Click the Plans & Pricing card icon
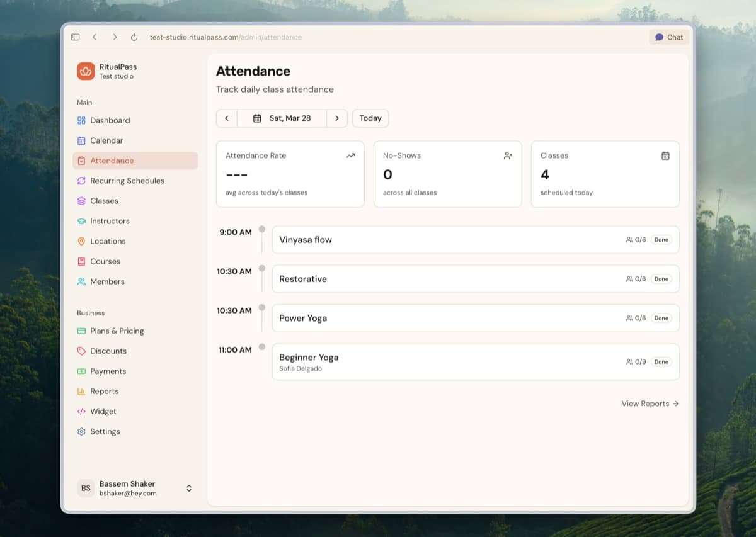The height and width of the screenshot is (537, 756). tap(81, 331)
